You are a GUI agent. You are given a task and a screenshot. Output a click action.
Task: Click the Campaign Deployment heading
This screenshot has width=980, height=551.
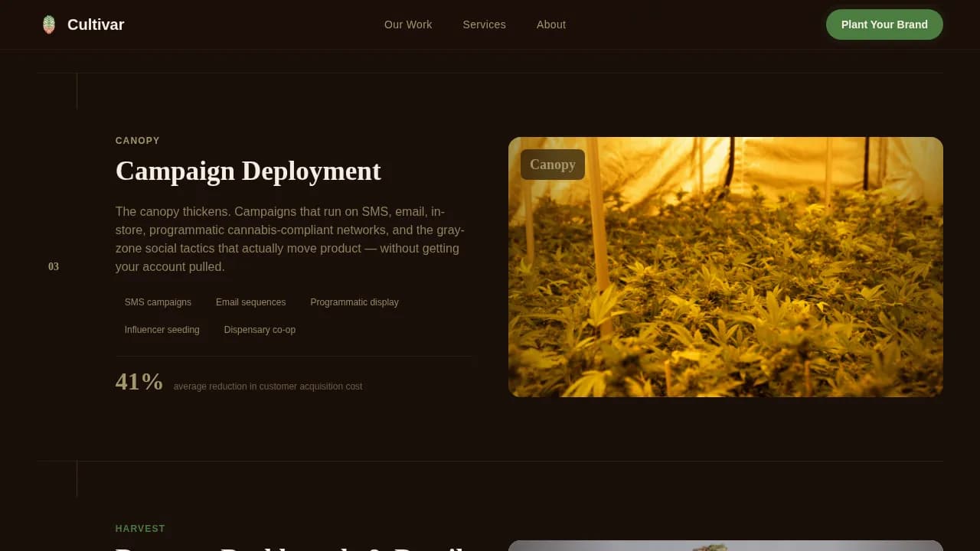point(248,171)
